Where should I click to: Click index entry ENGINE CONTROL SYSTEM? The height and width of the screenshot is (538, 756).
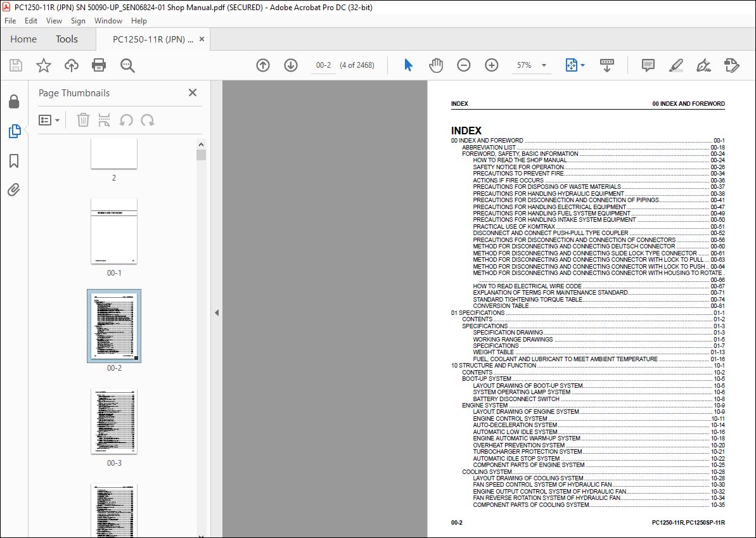coord(510,418)
